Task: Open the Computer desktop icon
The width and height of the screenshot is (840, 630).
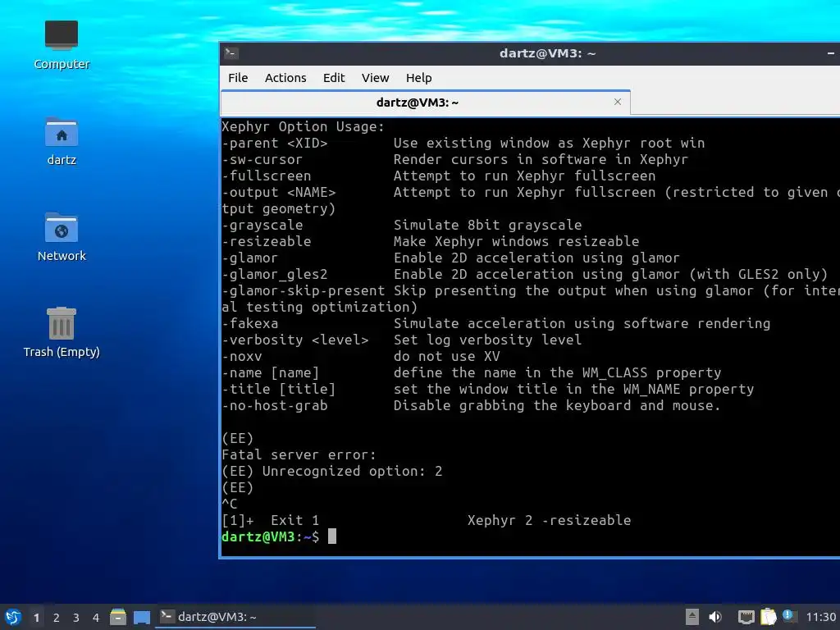Action: 61,45
